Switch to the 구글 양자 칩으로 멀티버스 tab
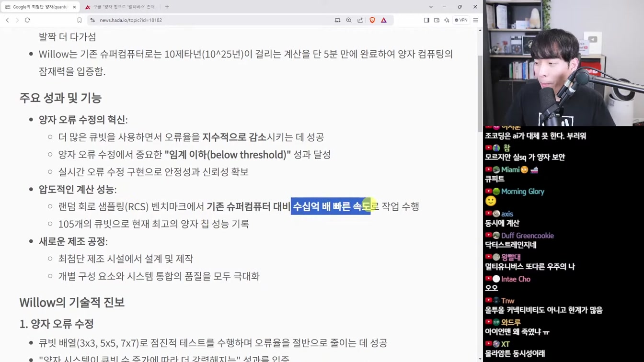This screenshot has width=644, height=362. point(120,7)
